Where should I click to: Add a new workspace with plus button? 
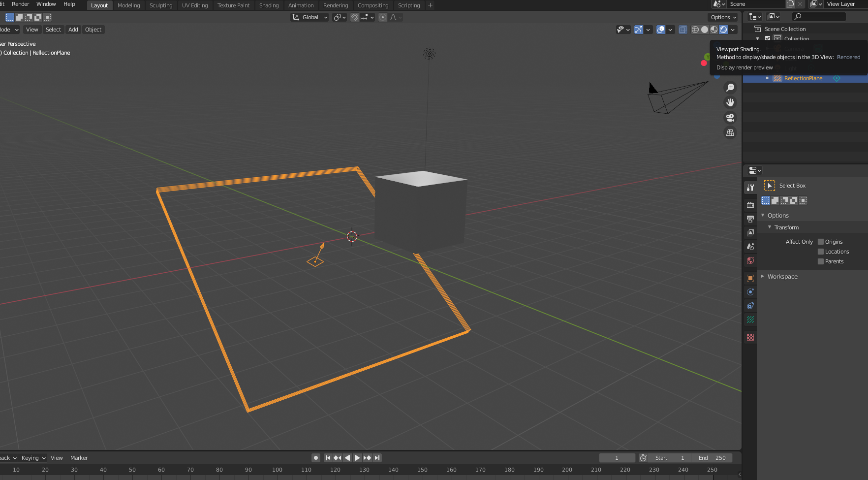pyautogui.click(x=430, y=5)
